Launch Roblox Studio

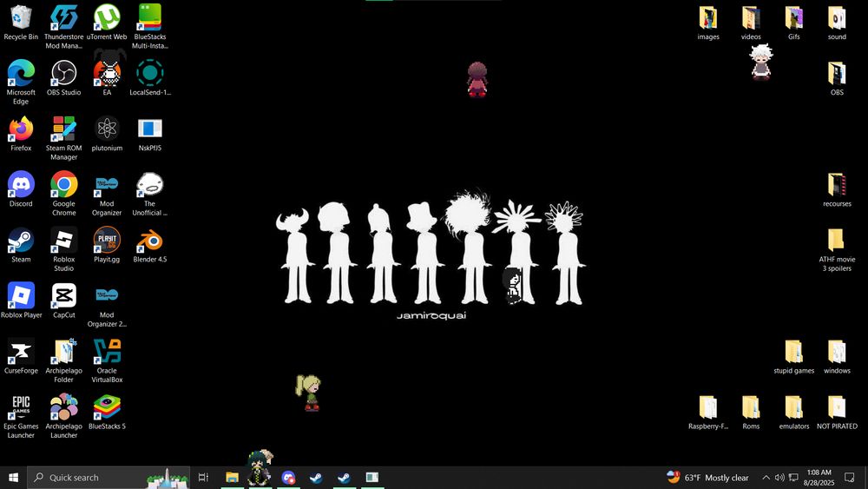point(63,249)
